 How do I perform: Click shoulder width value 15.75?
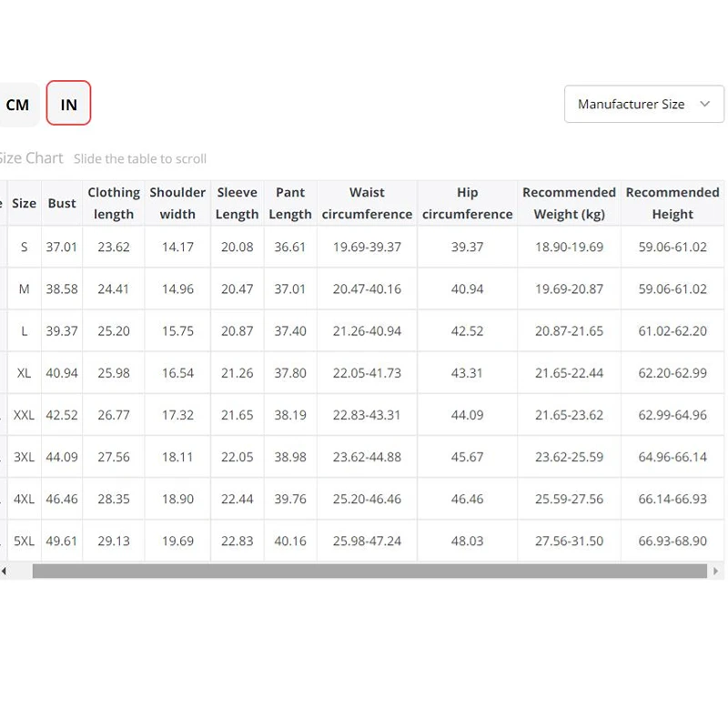177,331
